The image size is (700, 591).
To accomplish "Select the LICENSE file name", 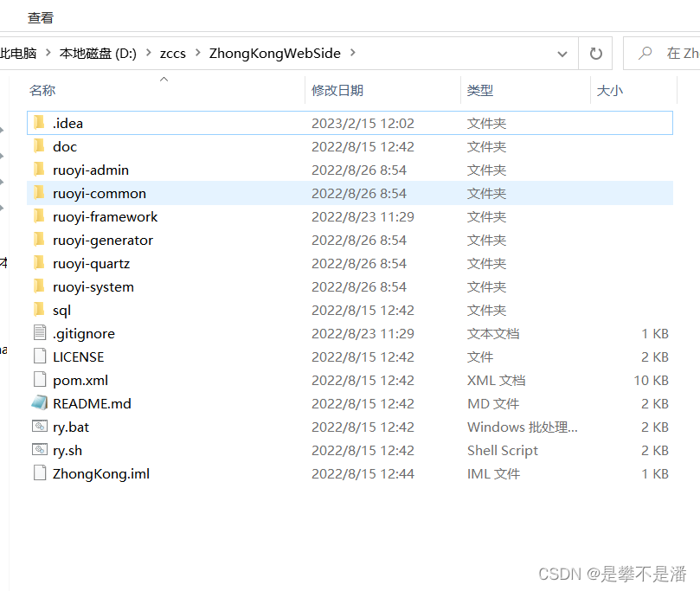I will click(78, 357).
